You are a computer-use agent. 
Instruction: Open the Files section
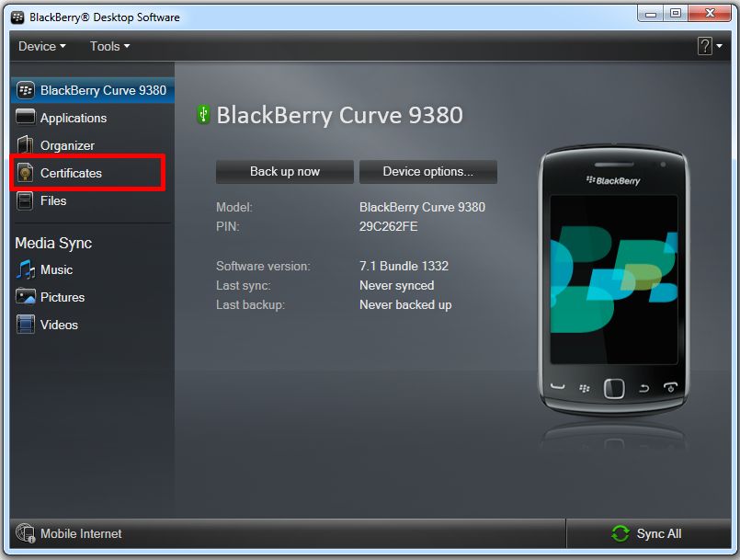[x=53, y=200]
